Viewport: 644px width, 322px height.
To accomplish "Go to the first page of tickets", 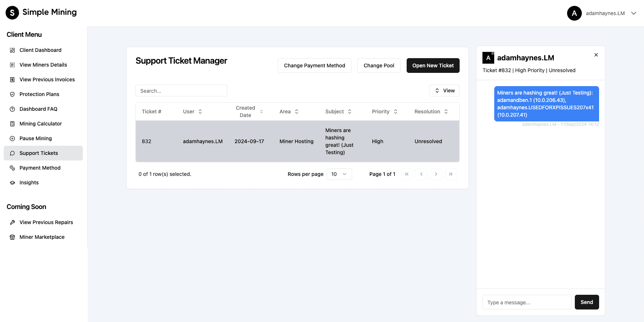I will (407, 174).
